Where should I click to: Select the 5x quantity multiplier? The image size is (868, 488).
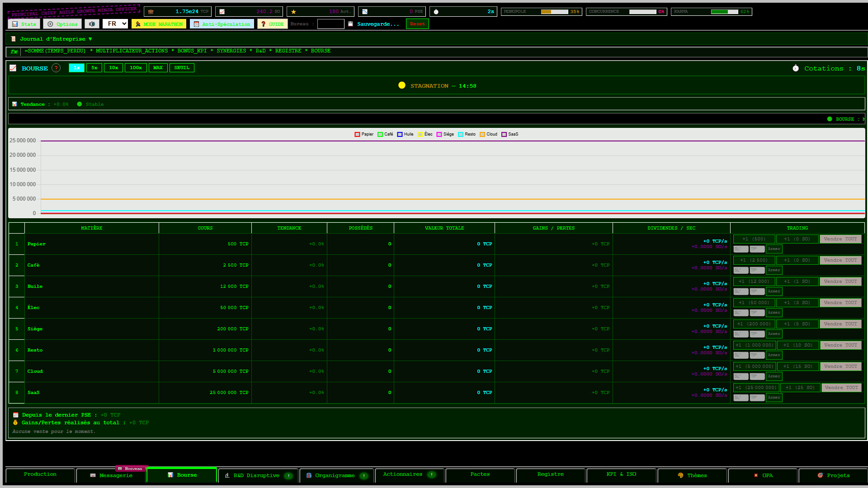tap(94, 68)
